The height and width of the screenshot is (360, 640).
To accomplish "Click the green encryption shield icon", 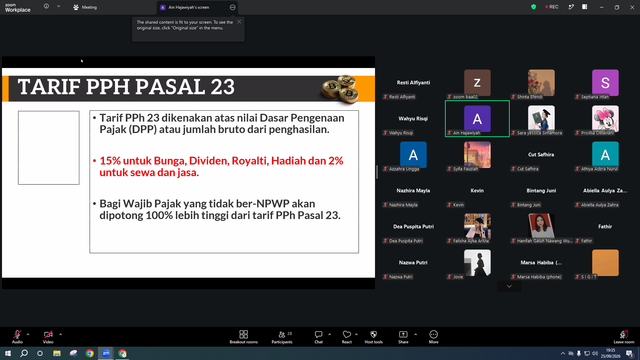I will (x=533, y=7).
